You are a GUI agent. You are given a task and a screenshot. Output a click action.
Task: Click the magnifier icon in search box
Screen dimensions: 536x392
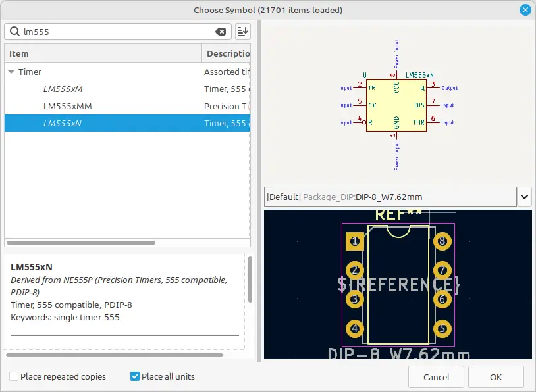pos(14,32)
